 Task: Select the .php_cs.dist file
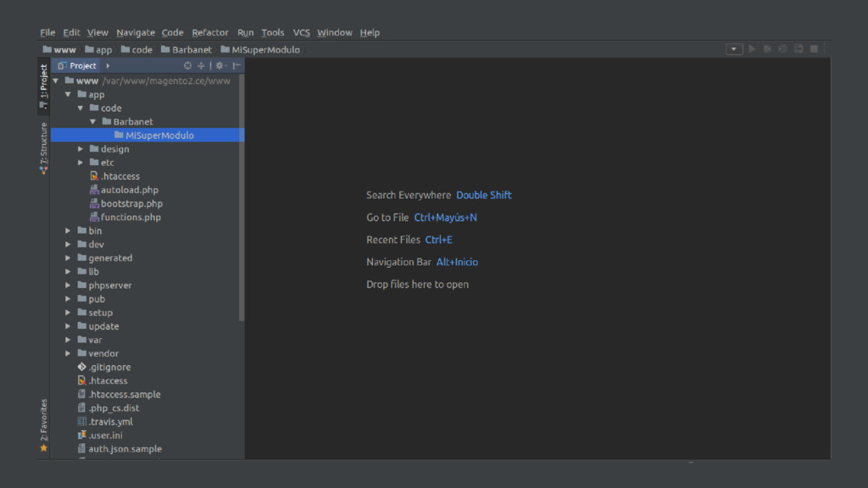pos(108,408)
